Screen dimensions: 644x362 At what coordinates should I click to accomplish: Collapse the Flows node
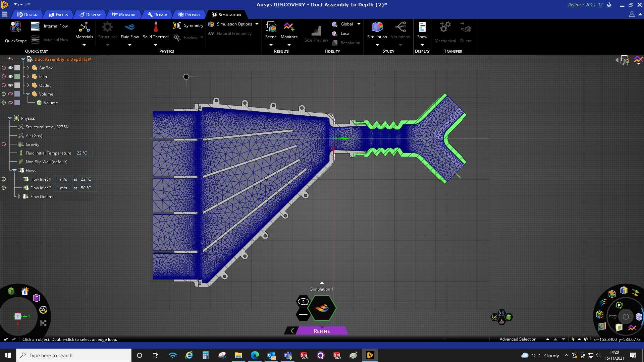[x=14, y=170]
